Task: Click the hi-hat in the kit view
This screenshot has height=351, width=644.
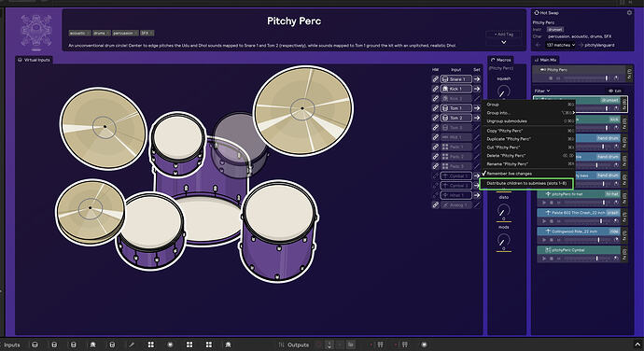Action: (x=90, y=212)
